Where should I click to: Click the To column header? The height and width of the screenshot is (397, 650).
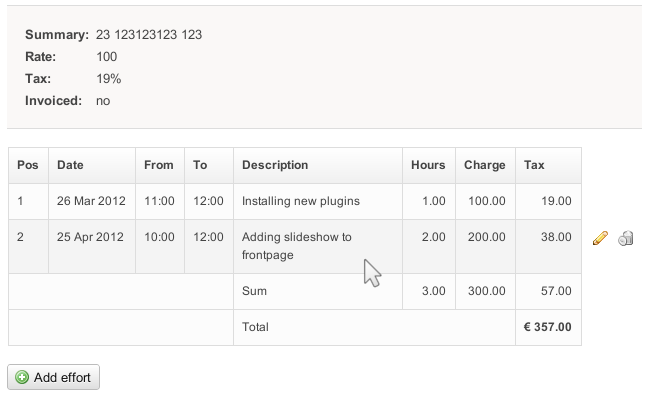(x=209, y=165)
